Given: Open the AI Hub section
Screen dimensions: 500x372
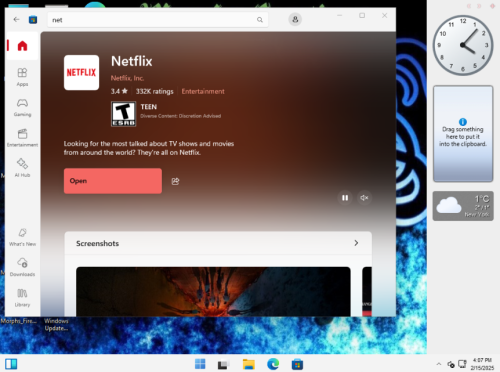Looking at the screenshot, I should tap(22, 168).
